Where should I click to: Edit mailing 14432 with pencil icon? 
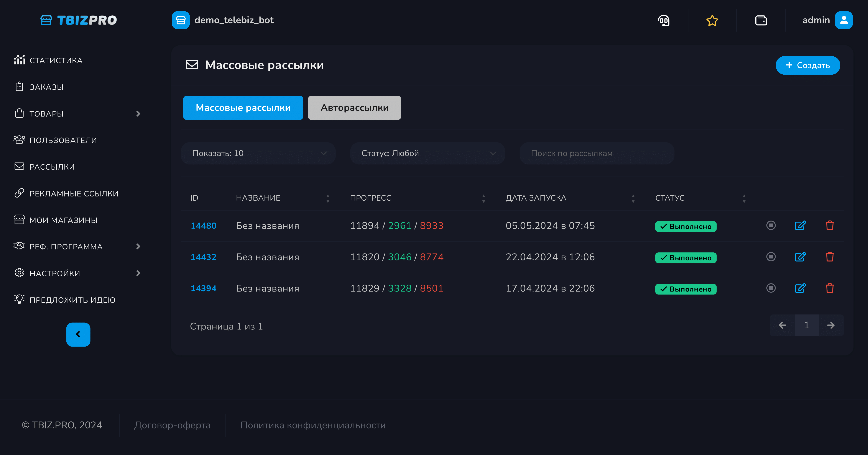coord(800,257)
